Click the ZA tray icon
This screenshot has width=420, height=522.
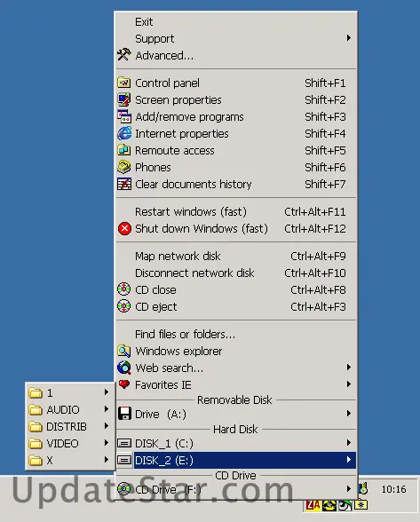313,506
